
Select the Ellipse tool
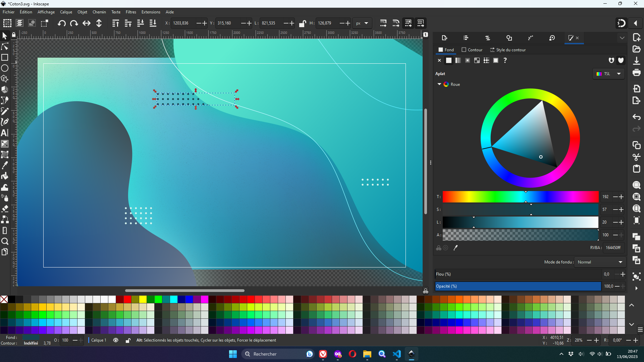pyautogui.click(x=5, y=68)
